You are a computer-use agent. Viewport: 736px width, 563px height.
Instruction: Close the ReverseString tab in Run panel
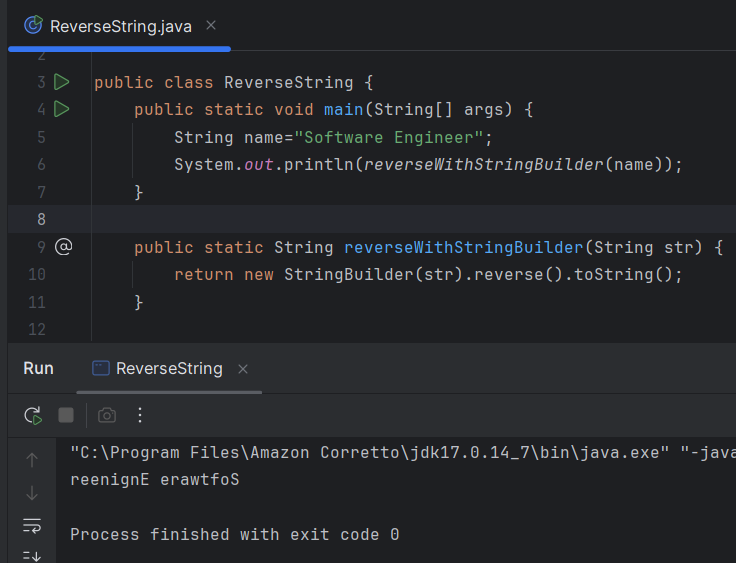point(243,369)
